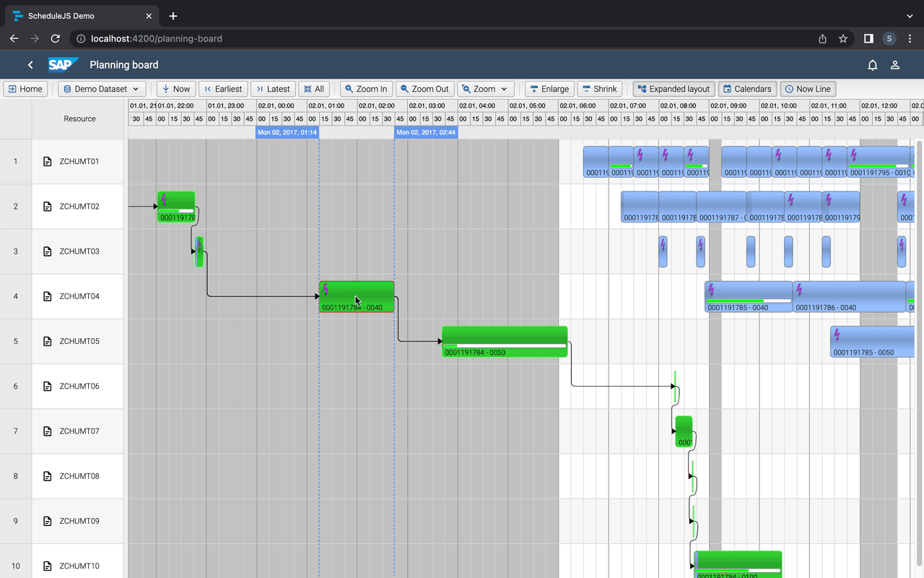Select blue activity 0001191786 - 0040
The width and height of the screenshot is (924, 578).
point(849,297)
